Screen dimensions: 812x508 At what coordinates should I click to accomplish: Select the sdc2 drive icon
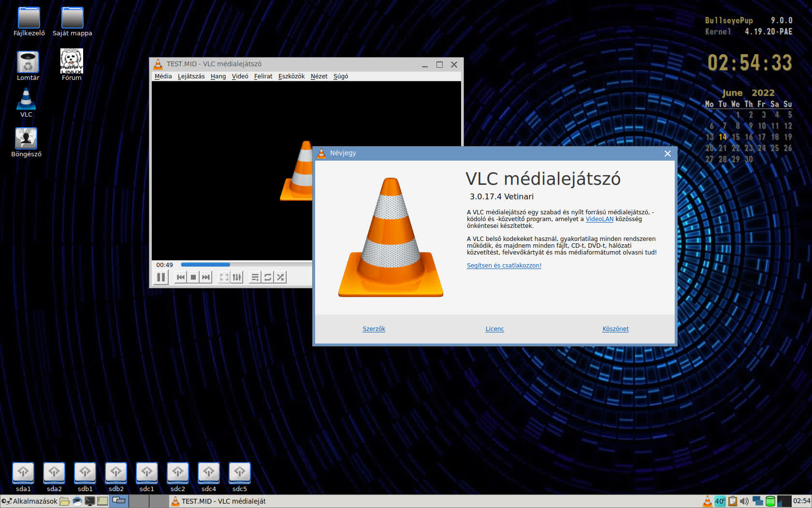click(x=178, y=477)
